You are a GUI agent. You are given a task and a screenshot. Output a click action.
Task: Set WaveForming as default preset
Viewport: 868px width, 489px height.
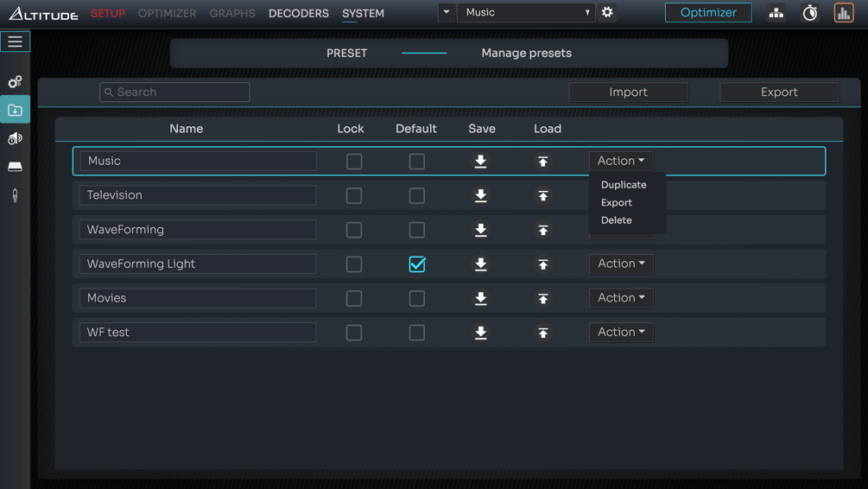[417, 230]
